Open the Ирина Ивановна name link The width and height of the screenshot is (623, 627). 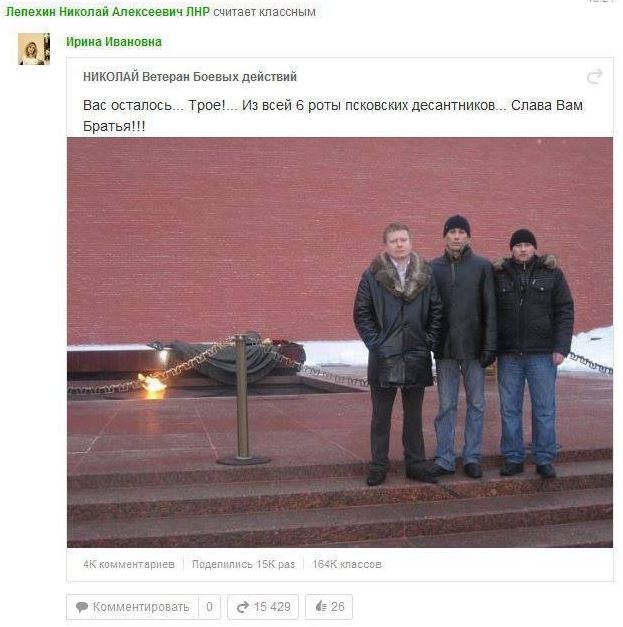(114, 42)
